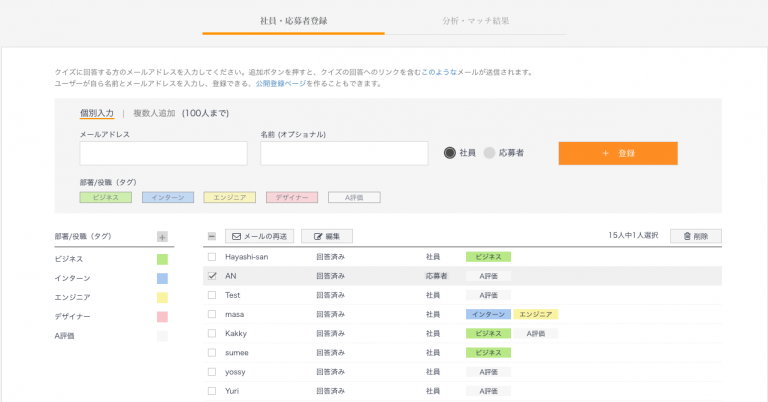Switch to the 分析・マッチ結果 tab
768x402 pixels.
476,21
